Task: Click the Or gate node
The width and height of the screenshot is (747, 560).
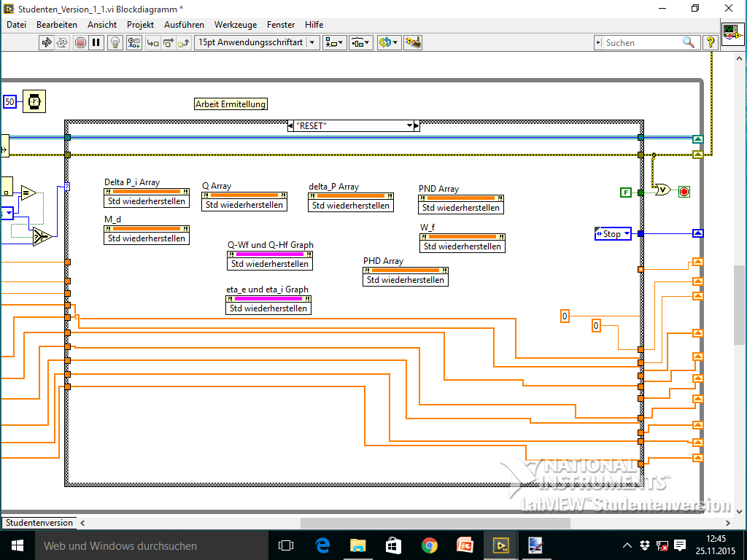Action: 663,191
